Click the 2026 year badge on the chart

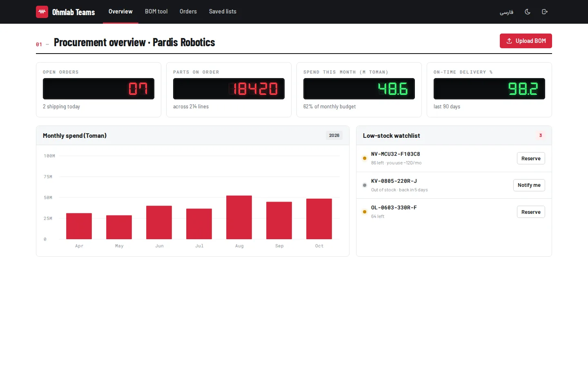(x=334, y=135)
